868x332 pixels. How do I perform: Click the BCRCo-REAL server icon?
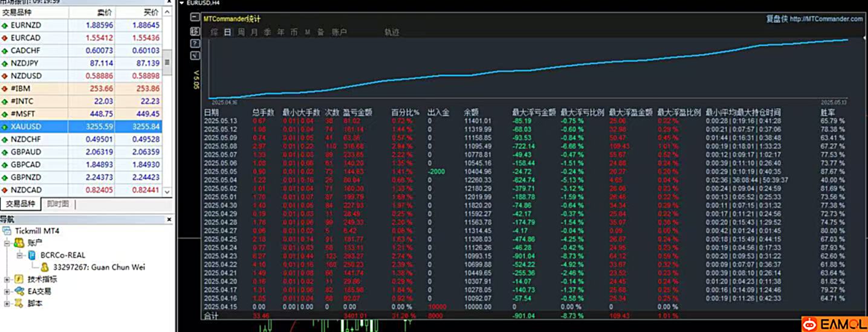[x=33, y=255]
